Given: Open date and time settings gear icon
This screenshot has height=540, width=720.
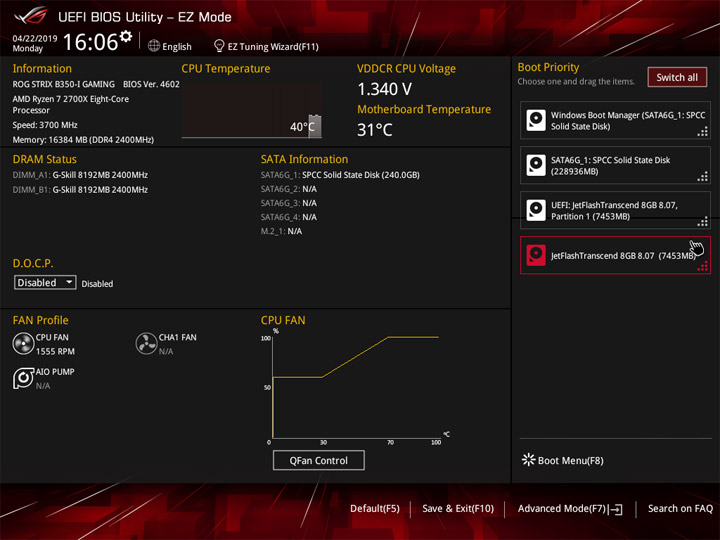Looking at the screenshot, I should 126,36.
